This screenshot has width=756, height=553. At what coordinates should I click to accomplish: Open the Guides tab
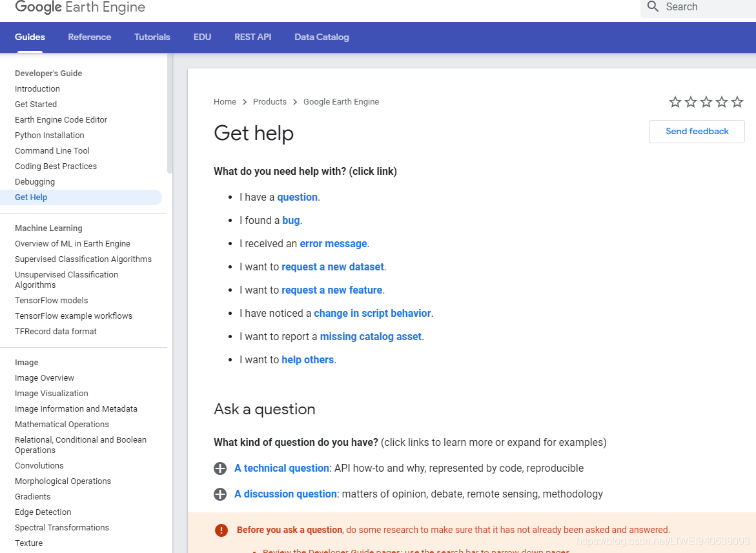tap(30, 37)
